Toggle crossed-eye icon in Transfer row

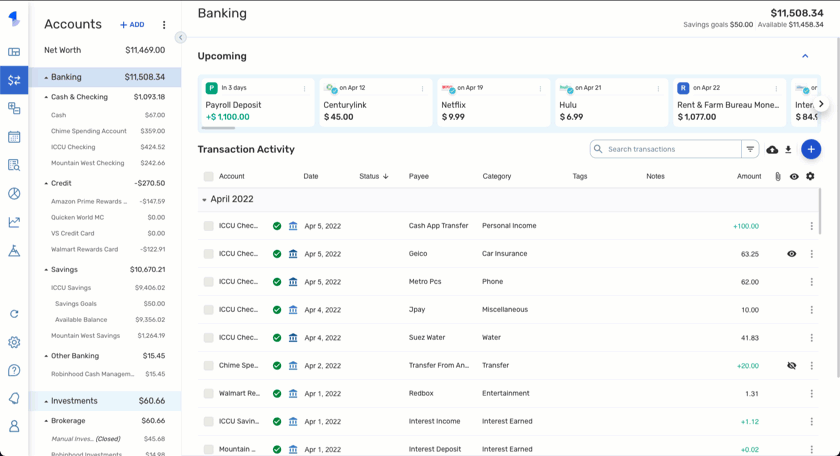click(791, 365)
